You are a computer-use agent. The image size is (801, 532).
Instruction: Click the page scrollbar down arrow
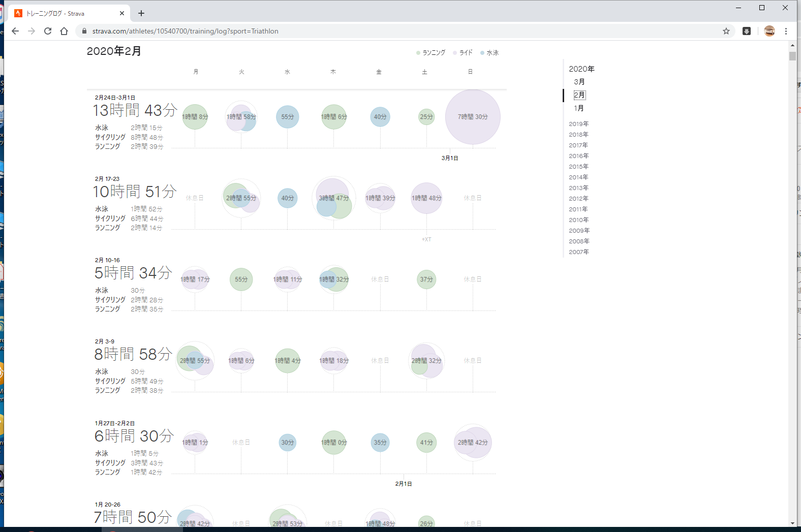pyautogui.click(x=792, y=523)
